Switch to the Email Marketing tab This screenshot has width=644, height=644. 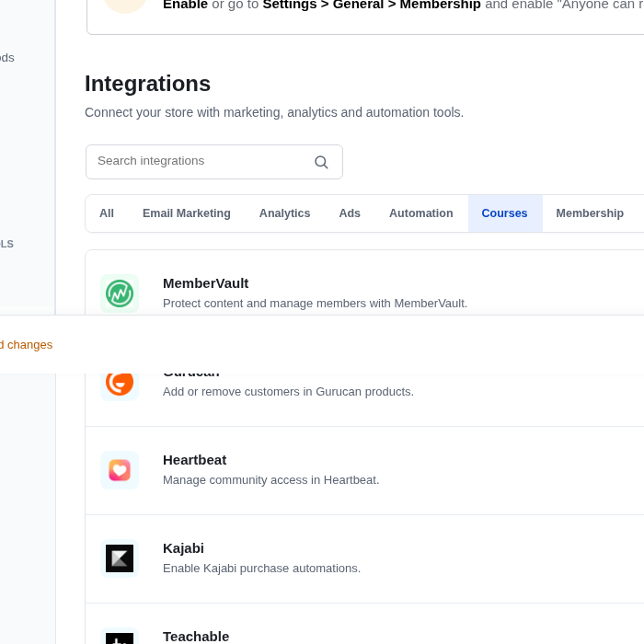[x=187, y=213]
